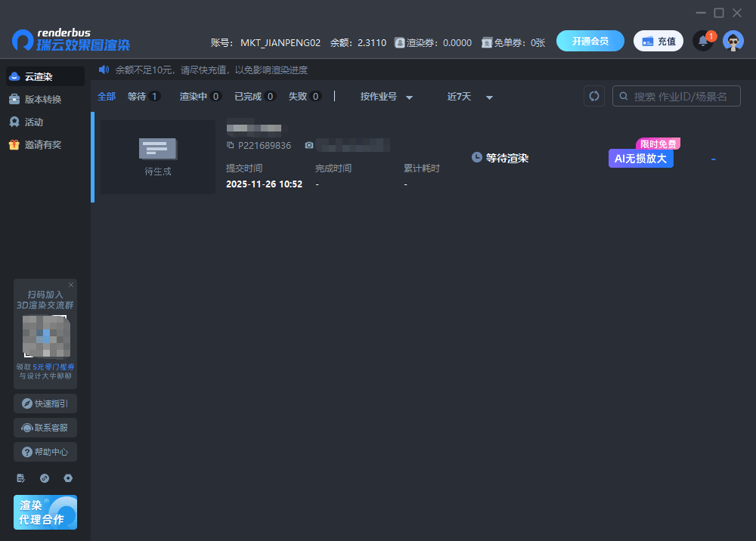Refresh the render job list
Image resolution: width=756 pixels, height=541 pixels.
pos(593,96)
